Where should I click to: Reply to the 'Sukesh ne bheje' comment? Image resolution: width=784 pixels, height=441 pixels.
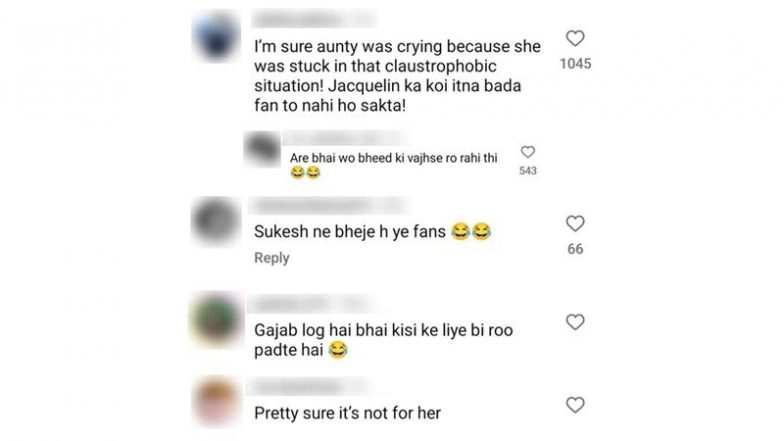pyautogui.click(x=272, y=258)
